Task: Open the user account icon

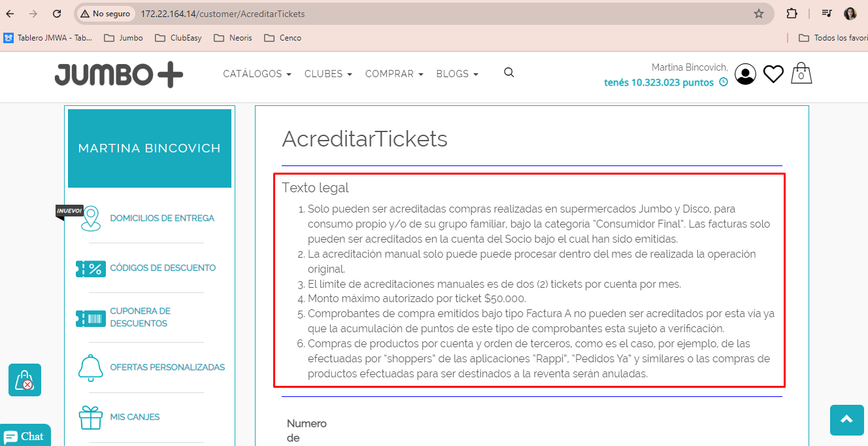Action: (x=745, y=74)
